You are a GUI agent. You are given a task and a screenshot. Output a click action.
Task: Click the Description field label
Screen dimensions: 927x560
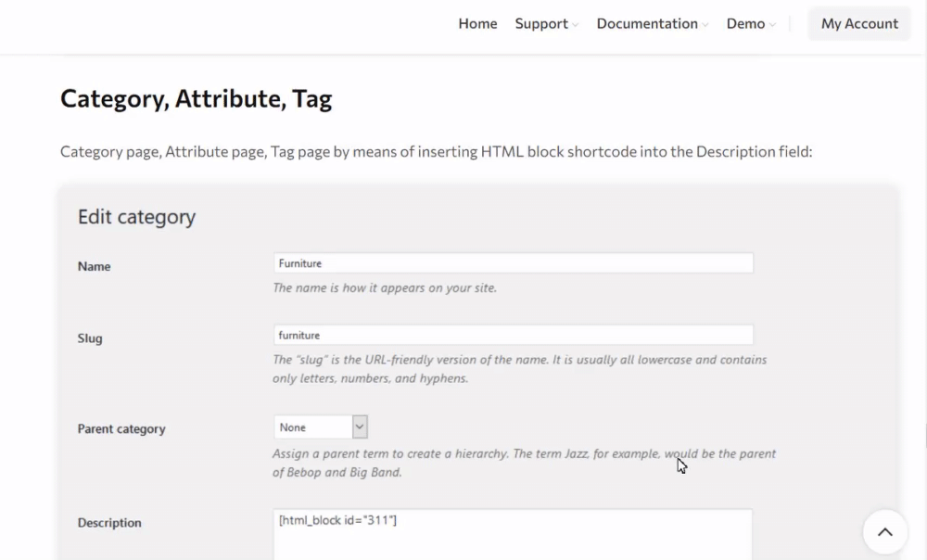point(109,523)
